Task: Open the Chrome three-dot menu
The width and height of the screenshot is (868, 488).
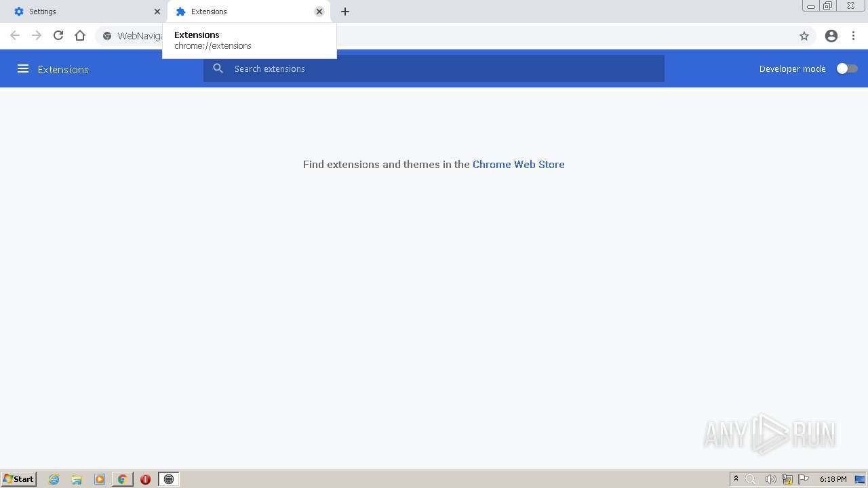Action: click(x=853, y=36)
